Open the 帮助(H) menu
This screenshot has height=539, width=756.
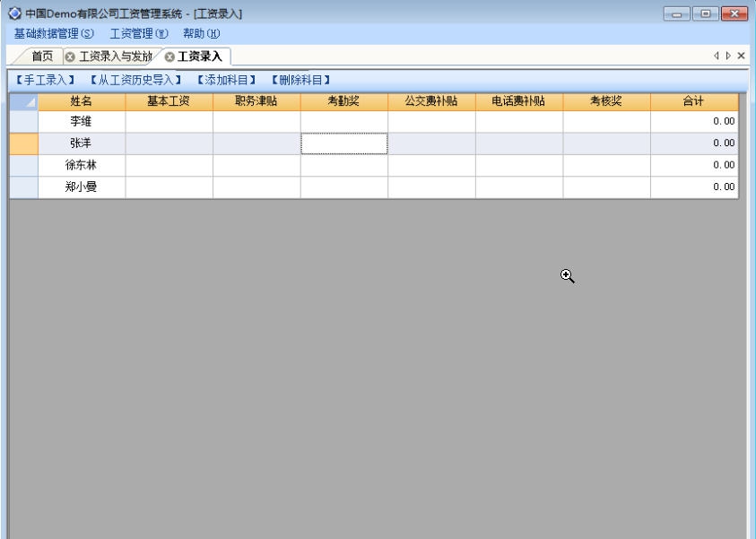[202, 34]
